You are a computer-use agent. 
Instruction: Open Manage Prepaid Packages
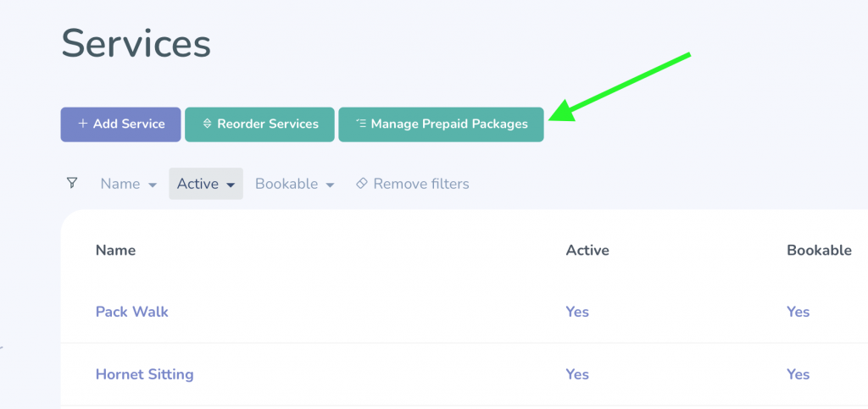(x=441, y=124)
